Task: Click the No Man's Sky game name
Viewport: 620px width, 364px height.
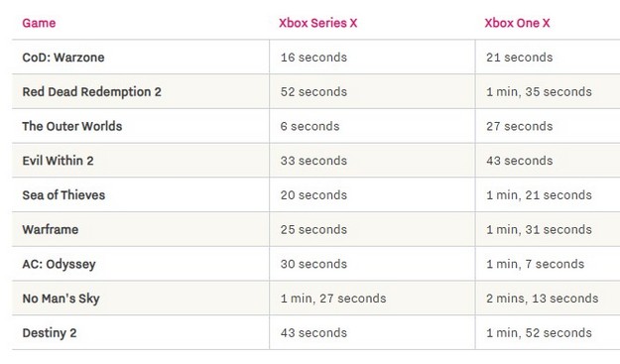Action: coord(61,299)
